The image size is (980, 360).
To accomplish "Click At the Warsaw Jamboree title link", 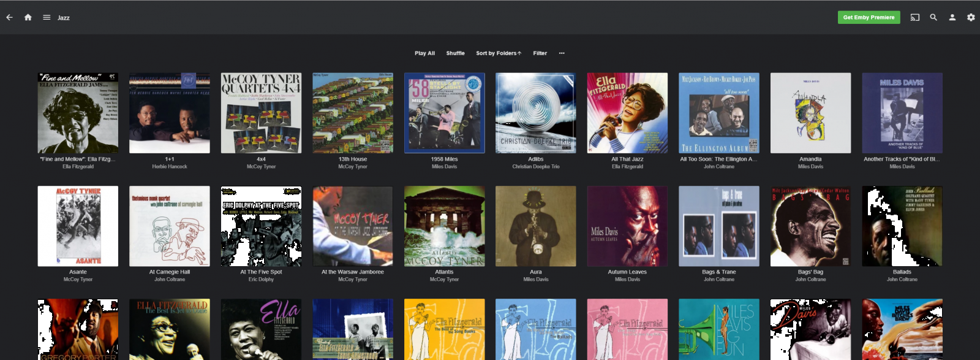I will pos(353,272).
